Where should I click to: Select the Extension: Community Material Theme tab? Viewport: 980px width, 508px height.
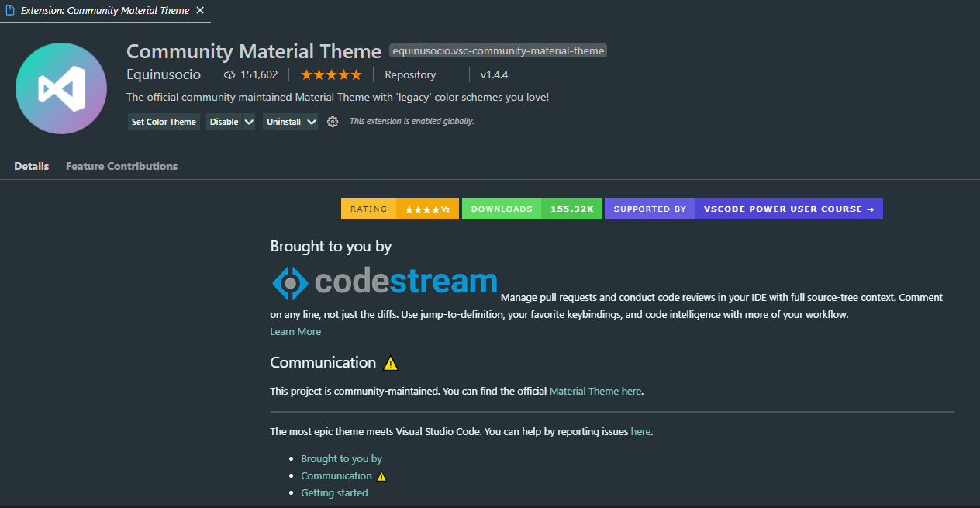(x=105, y=10)
